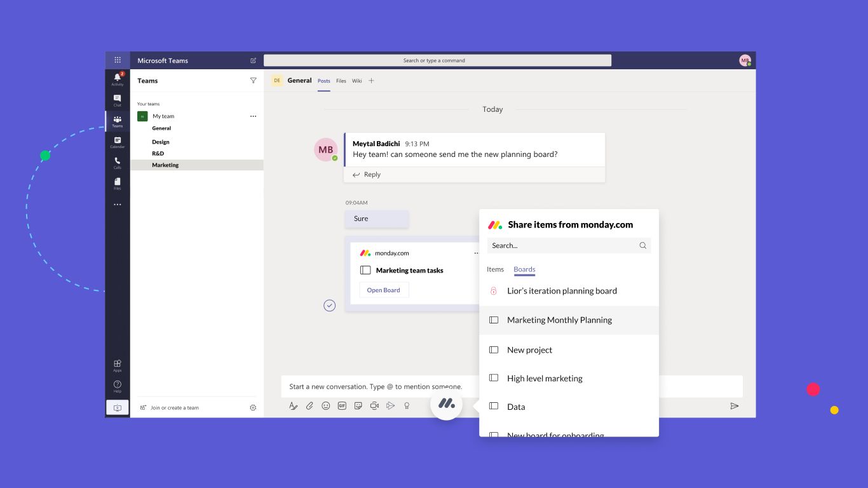Click the search magnifier in monday panel
The height and width of the screenshot is (488, 868).
[x=643, y=245]
